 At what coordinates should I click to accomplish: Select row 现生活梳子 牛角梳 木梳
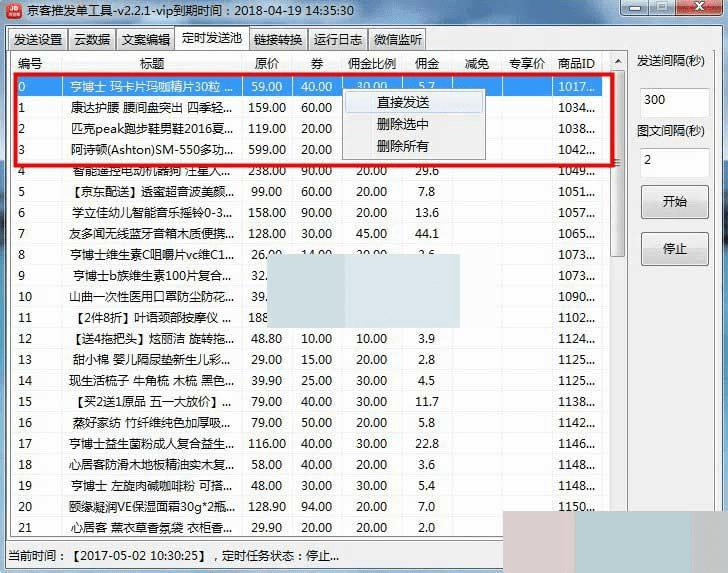pyautogui.click(x=308, y=380)
